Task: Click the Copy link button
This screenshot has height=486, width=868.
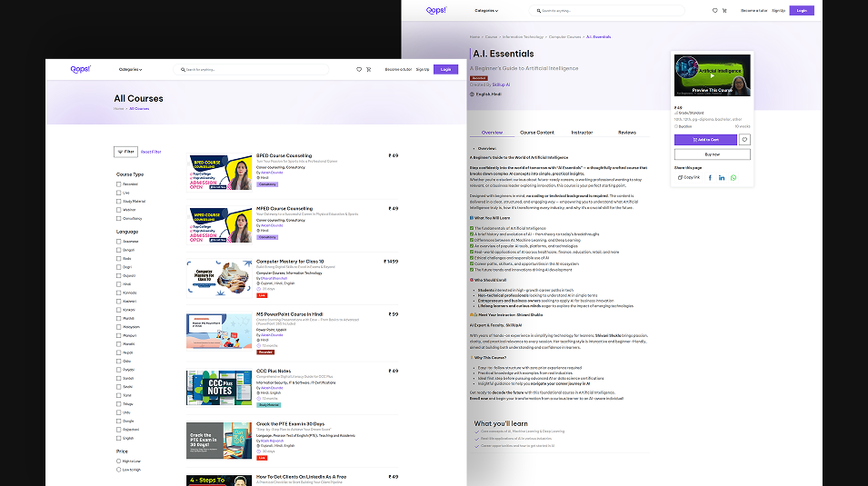Action: click(x=689, y=178)
